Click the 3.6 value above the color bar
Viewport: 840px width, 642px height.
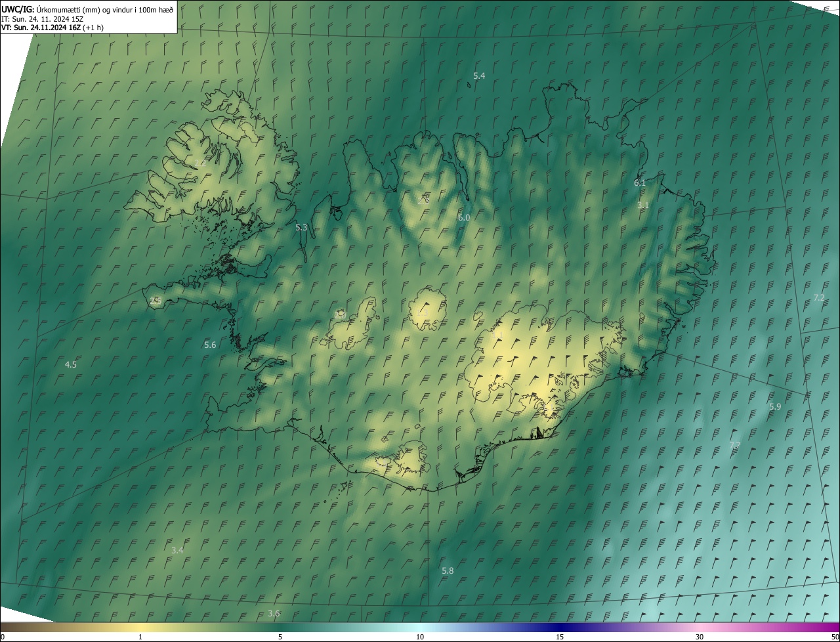coord(274,614)
